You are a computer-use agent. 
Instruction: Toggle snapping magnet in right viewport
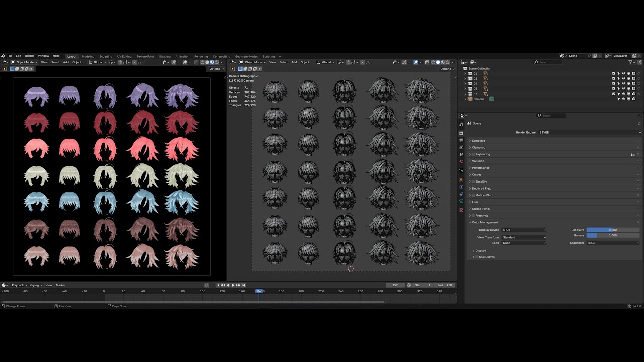(x=348, y=62)
